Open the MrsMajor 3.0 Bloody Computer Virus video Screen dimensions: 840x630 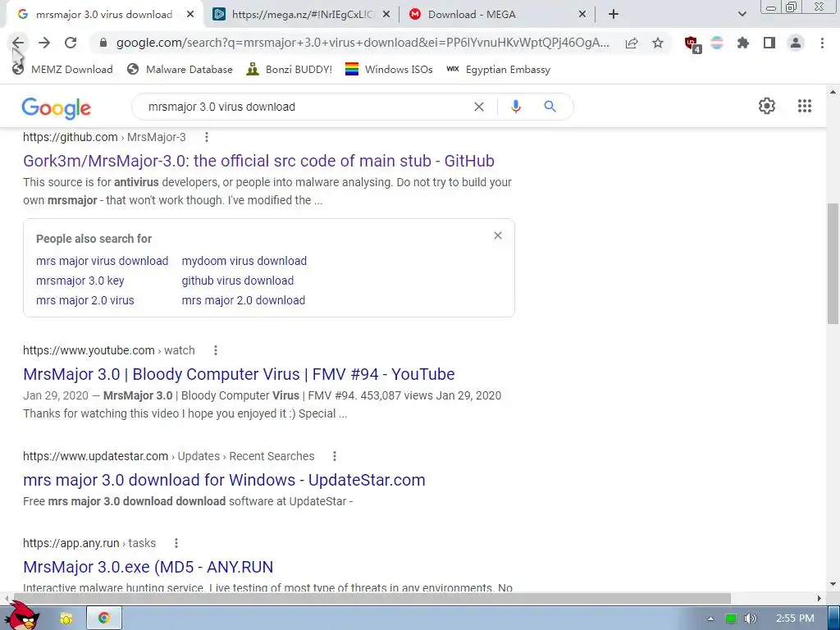(x=239, y=374)
